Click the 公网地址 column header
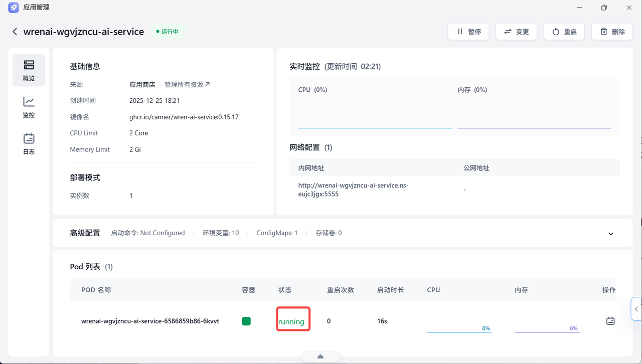 476,168
